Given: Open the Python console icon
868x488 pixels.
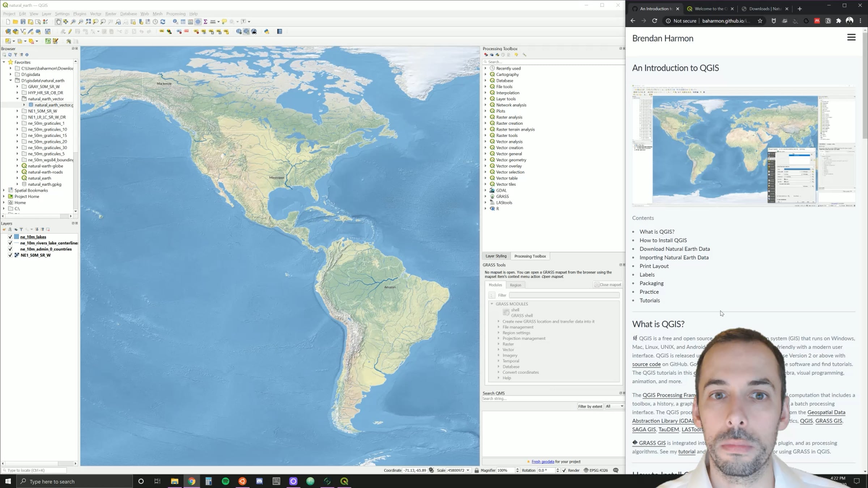Looking at the screenshot, I should click(x=267, y=32).
